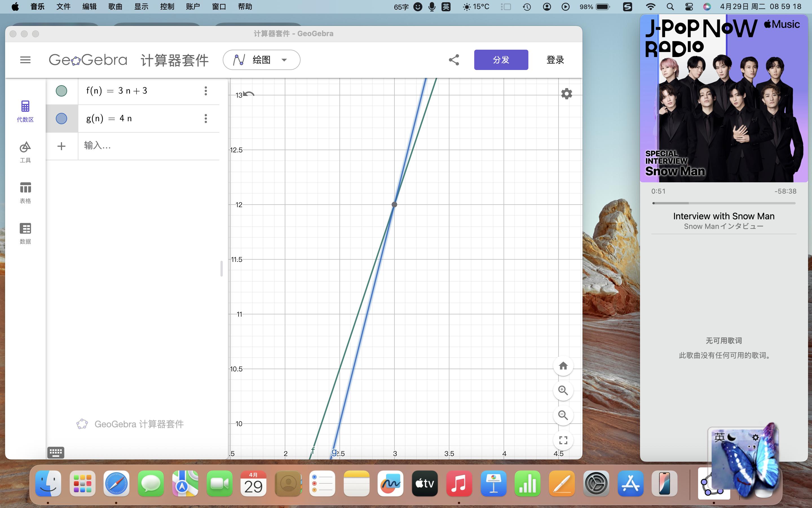This screenshot has width=812, height=508.
Task: Reset graph to home view
Action: [x=563, y=365]
